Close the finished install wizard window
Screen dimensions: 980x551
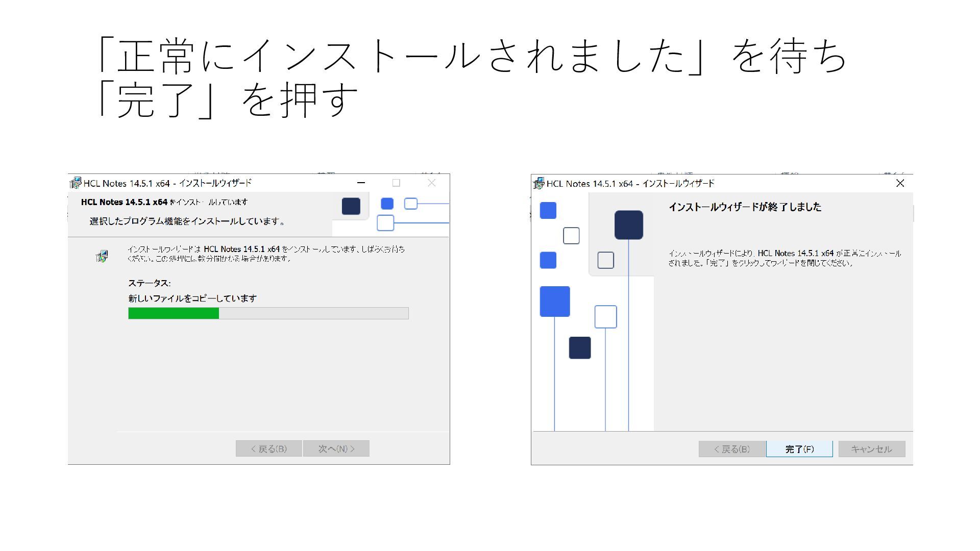[900, 183]
